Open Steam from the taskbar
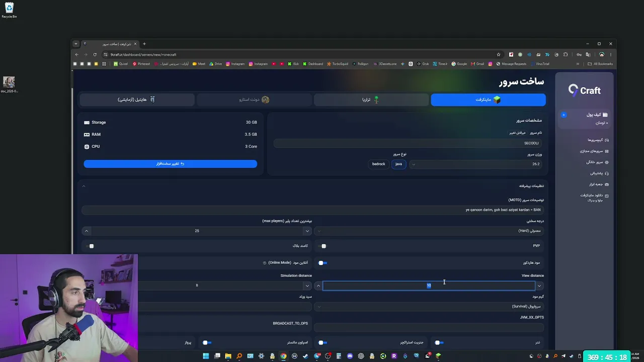This screenshot has height=362, width=644. (x=305, y=356)
